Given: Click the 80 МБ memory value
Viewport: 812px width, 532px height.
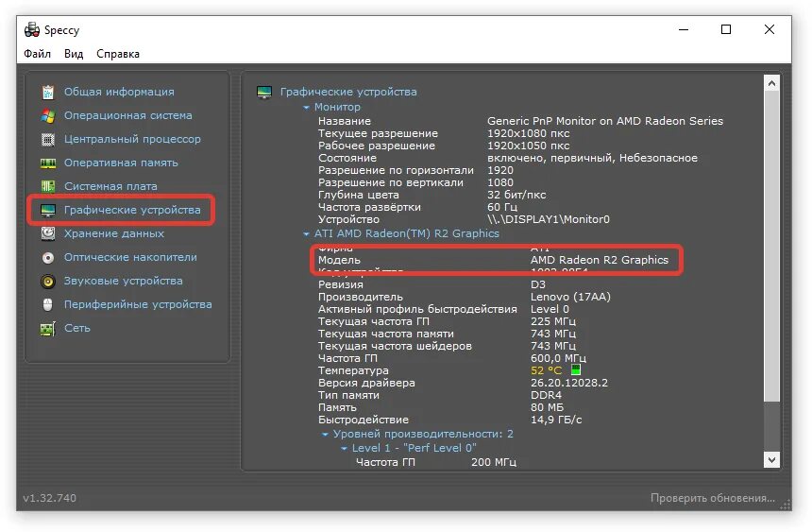Looking at the screenshot, I should click(x=547, y=407).
